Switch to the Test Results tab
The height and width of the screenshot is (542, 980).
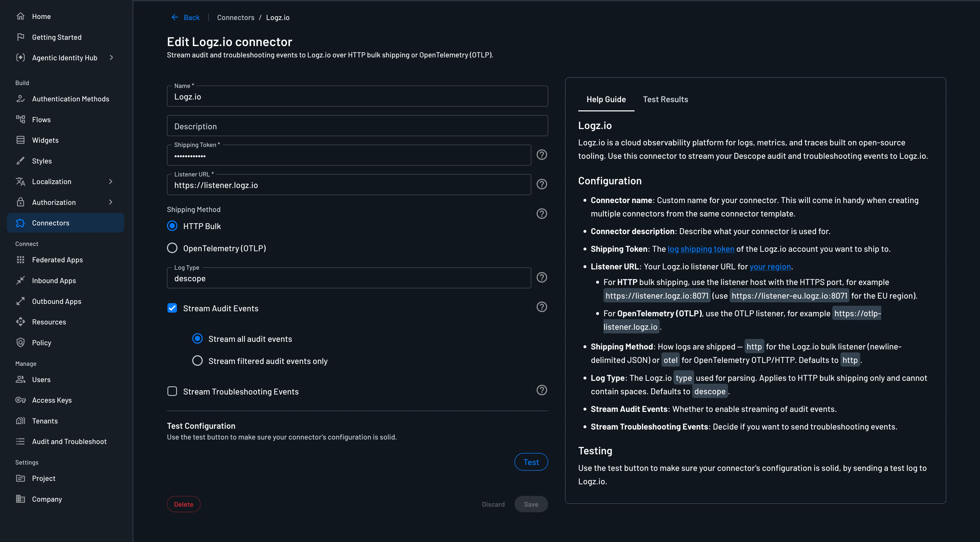point(665,99)
